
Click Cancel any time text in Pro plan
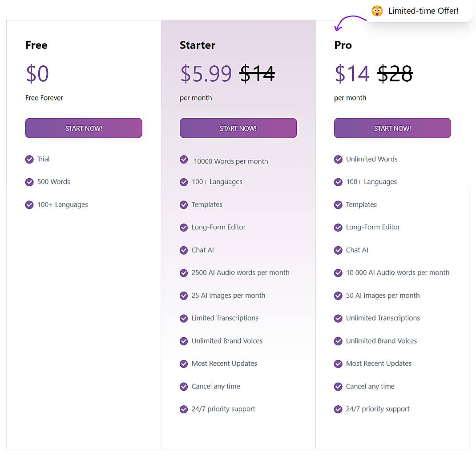coord(371,386)
